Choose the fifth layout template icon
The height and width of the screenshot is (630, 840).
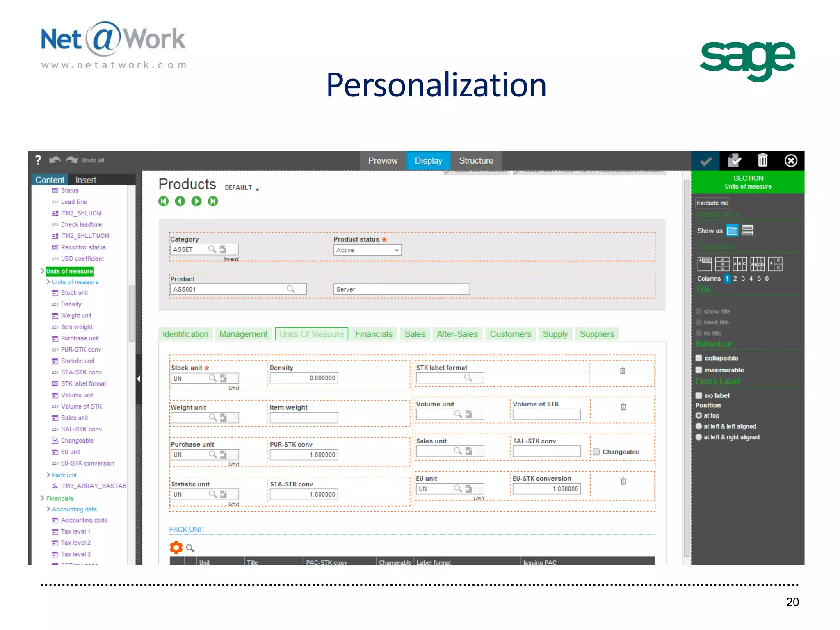coord(775,264)
